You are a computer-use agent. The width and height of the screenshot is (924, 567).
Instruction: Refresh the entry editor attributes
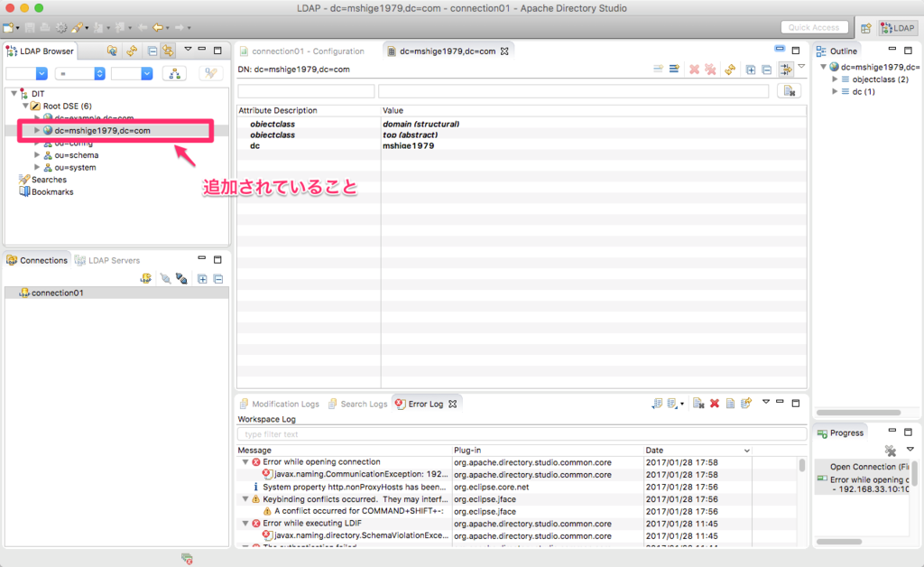coord(730,70)
